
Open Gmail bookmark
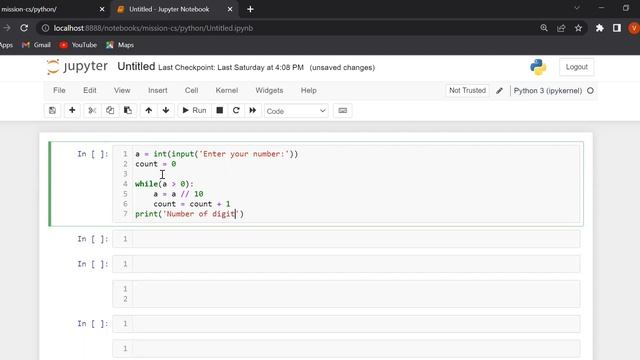[x=36, y=45]
